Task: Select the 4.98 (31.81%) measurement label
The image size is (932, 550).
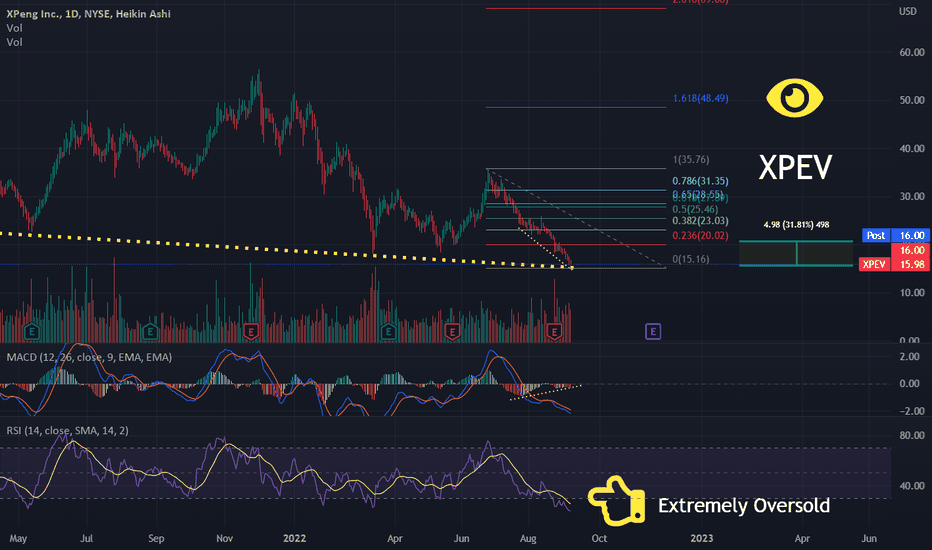Action: (796, 225)
